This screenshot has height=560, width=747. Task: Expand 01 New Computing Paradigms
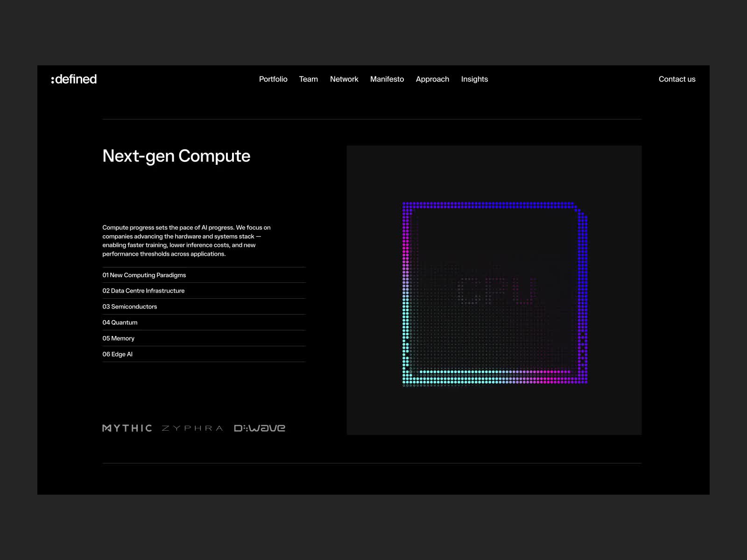144,275
